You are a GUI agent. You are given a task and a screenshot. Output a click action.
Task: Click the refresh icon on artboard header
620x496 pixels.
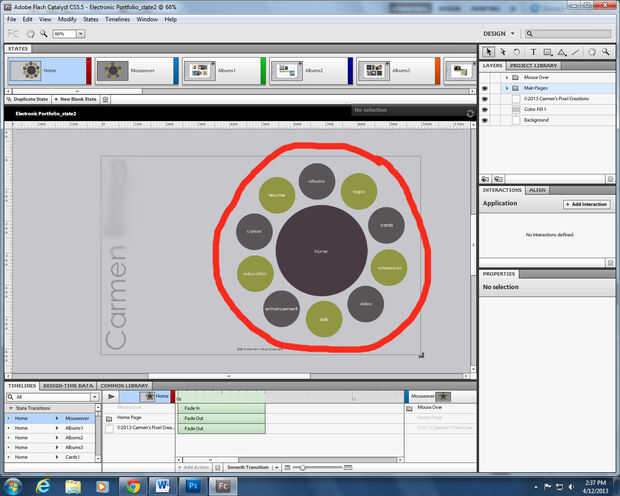coord(470,114)
